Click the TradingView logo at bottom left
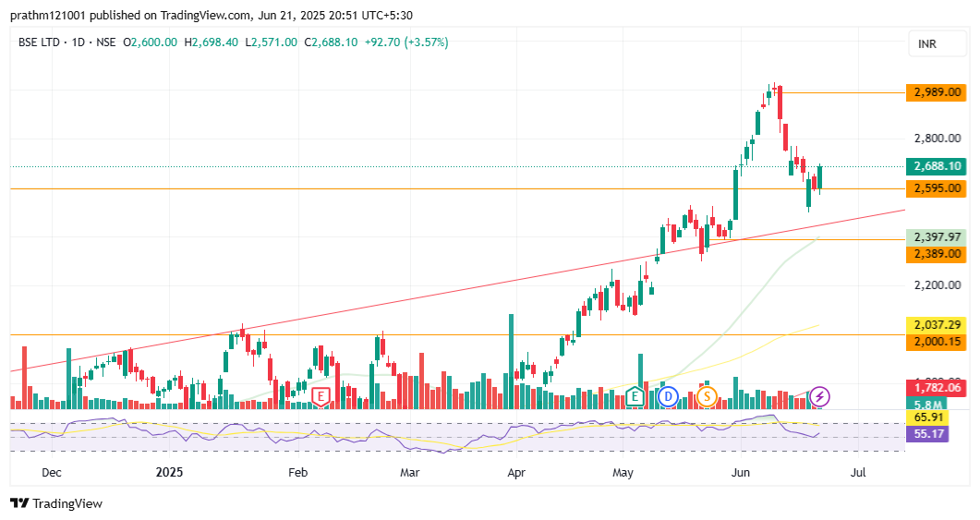The height and width of the screenshot is (520, 980). [x=56, y=503]
